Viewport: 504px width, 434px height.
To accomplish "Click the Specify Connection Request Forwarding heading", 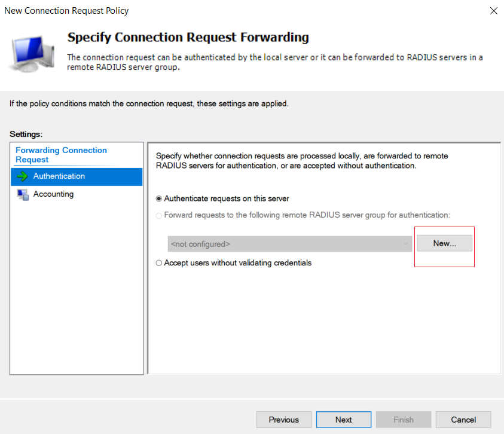I will [x=188, y=37].
